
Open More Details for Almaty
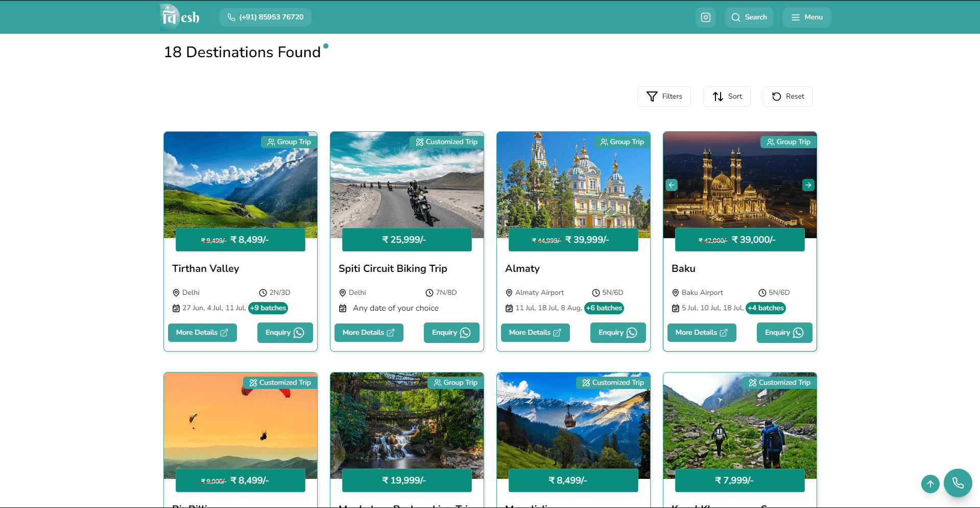coord(535,333)
